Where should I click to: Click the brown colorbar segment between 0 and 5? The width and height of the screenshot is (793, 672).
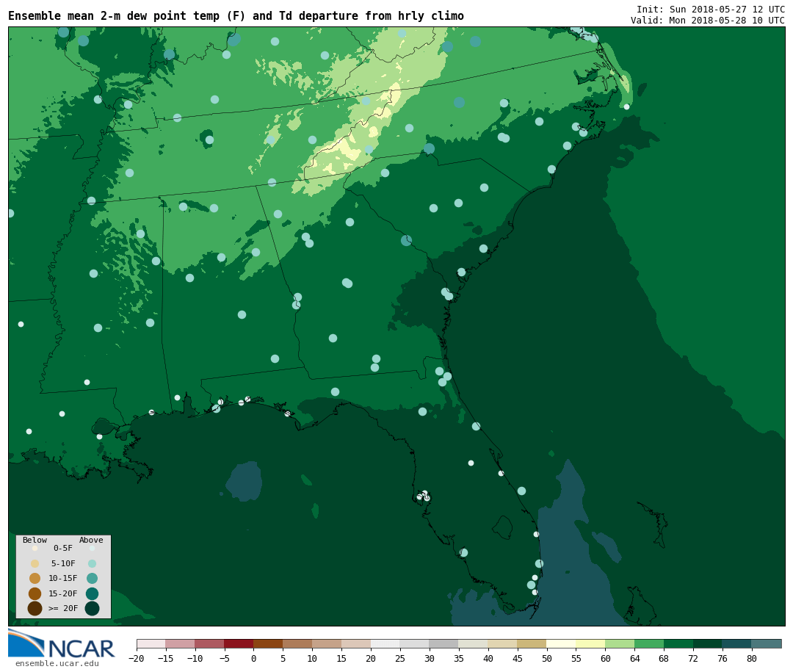point(268,644)
